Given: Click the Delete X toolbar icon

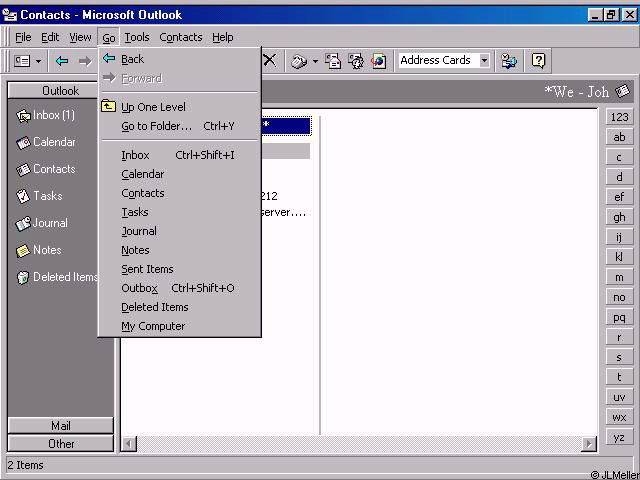Looking at the screenshot, I should point(269,61).
